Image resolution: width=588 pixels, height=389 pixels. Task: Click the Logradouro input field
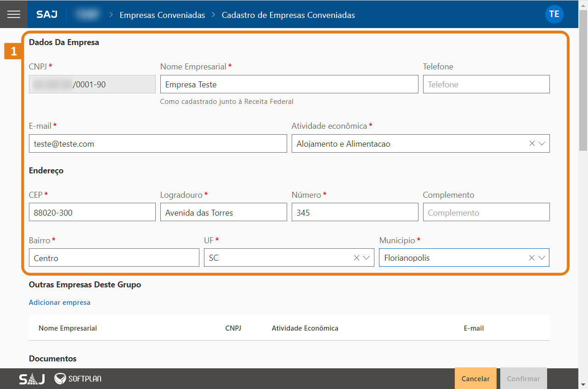point(223,212)
